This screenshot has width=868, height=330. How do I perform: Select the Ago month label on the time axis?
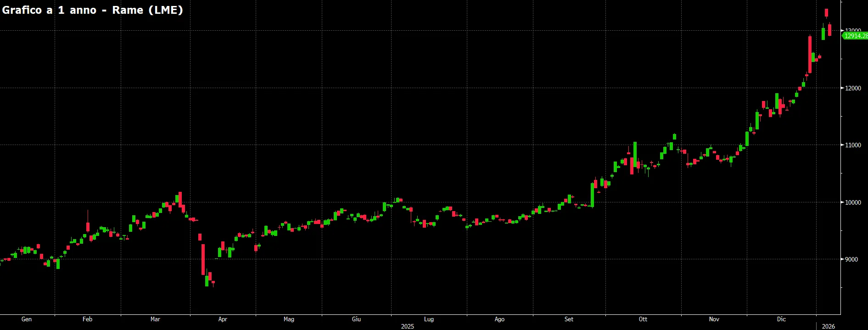coord(499,319)
